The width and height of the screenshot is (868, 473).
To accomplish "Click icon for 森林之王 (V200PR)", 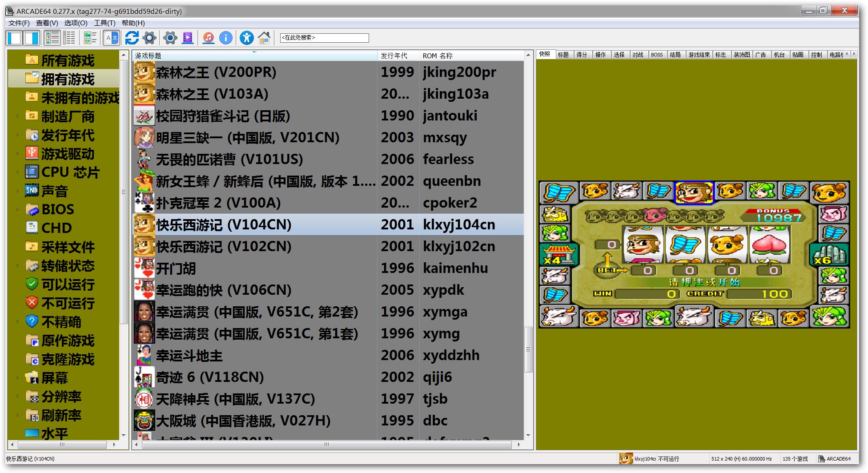I will tap(144, 72).
